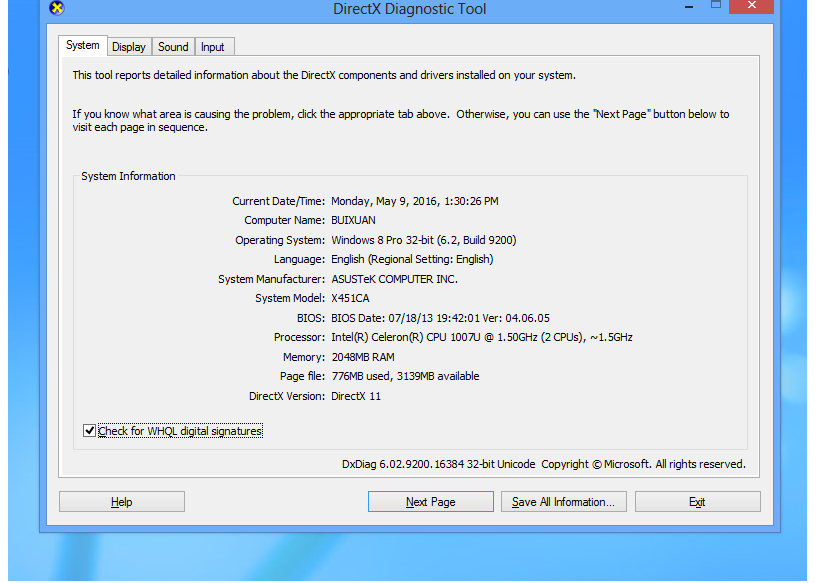This screenshot has height=583, width=819.
Task: Close the DirectX Diagnostic Tool window
Action: (x=751, y=6)
